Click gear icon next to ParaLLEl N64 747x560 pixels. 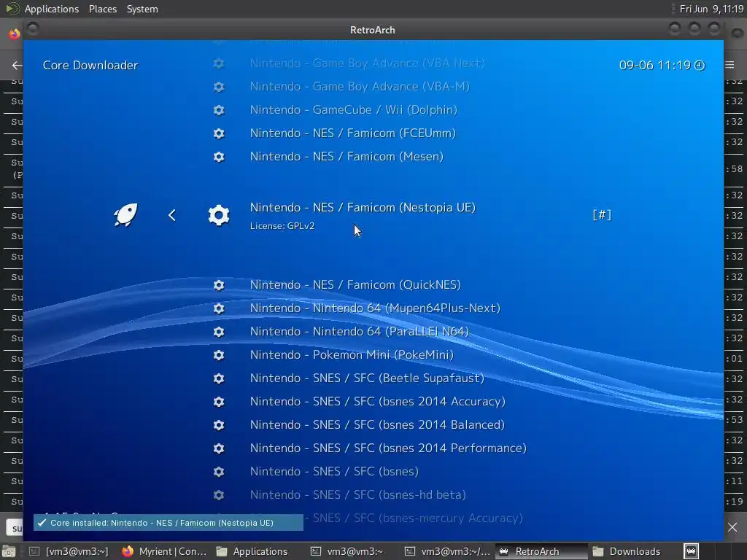pyautogui.click(x=219, y=332)
